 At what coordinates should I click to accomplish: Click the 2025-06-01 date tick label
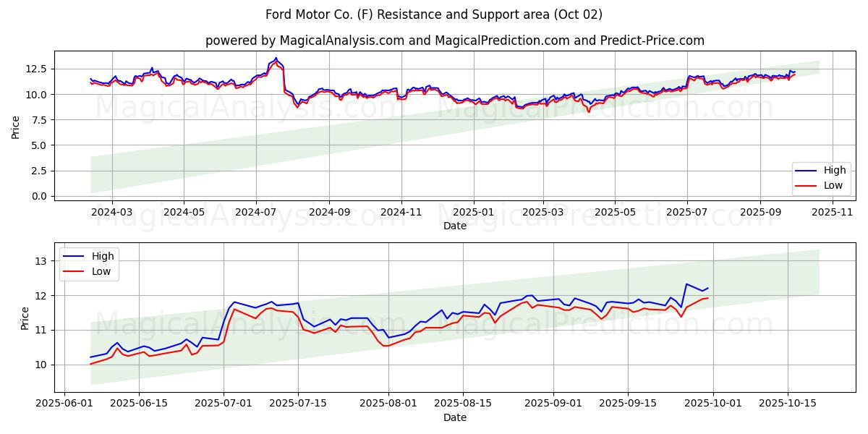(x=65, y=404)
